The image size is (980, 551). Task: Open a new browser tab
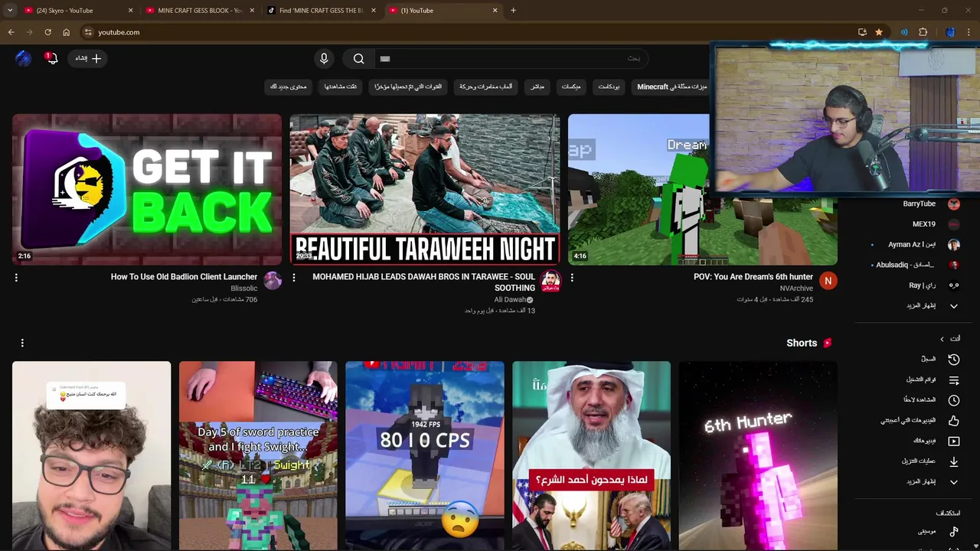(x=513, y=11)
